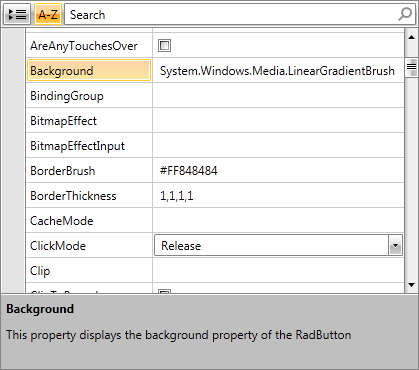Click the magnifier search icon

tap(405, 14)
